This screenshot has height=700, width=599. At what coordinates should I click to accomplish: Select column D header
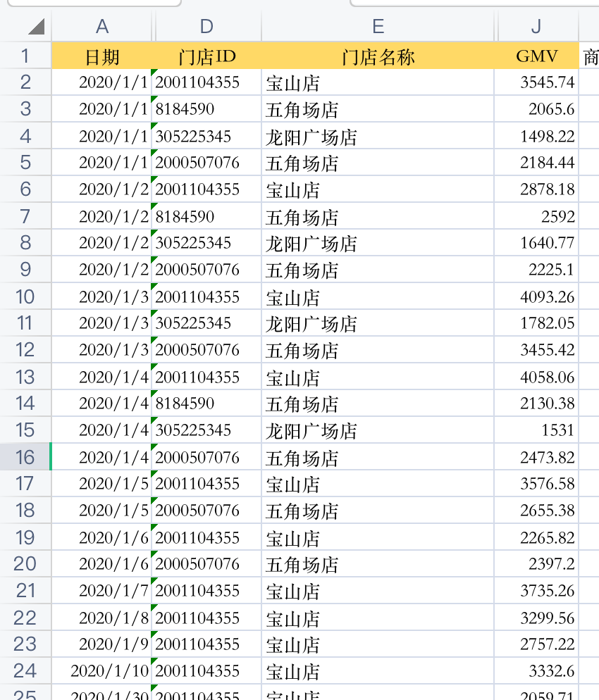coord(206,26)
